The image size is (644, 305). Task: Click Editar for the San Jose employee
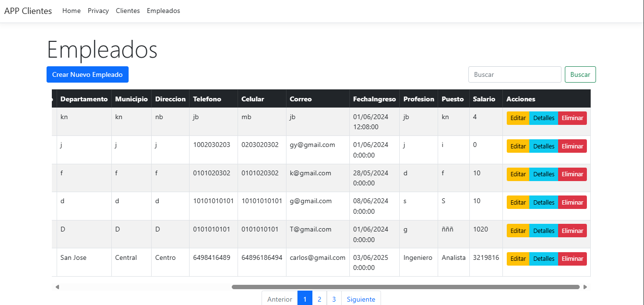tap(518, 258)
